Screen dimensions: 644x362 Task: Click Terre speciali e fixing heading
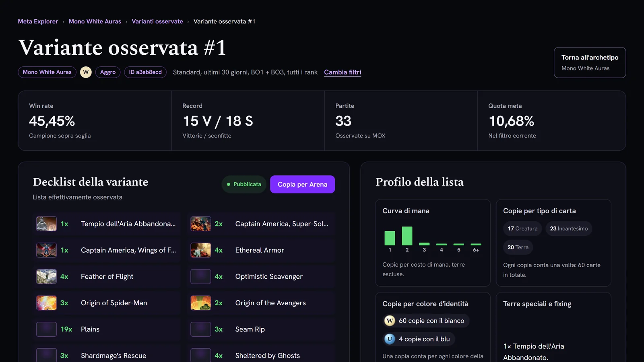(537, 304)
